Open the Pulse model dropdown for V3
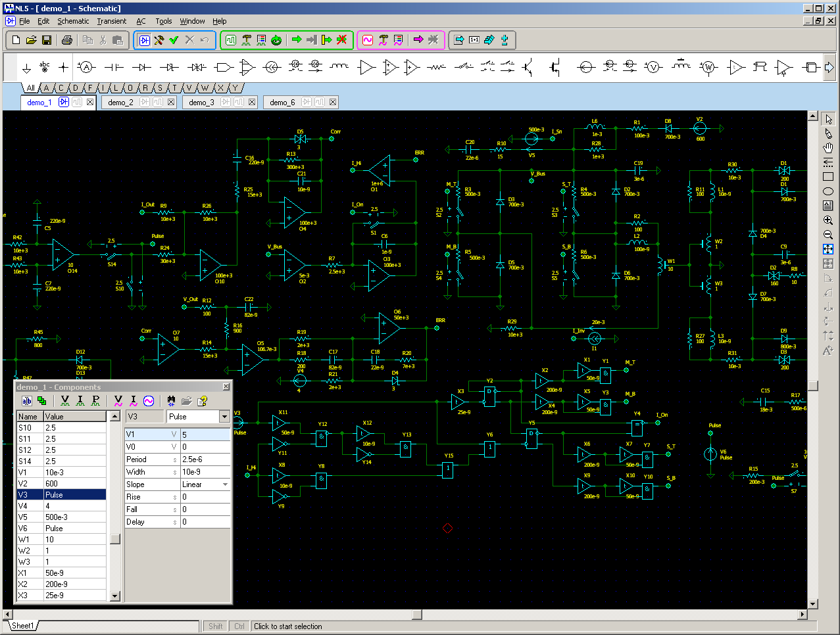Image resolution: width=840 pixels, height=635 pixels. [x=224, y=416]
